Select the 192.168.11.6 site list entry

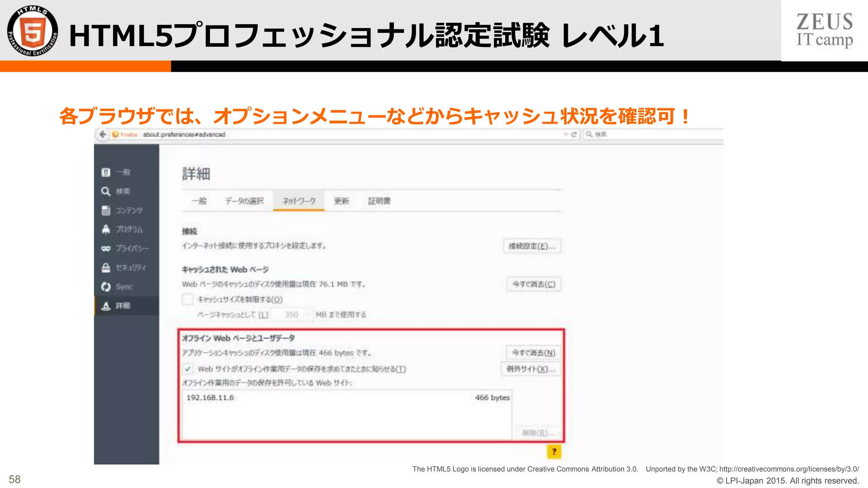[x=210, y=398]
